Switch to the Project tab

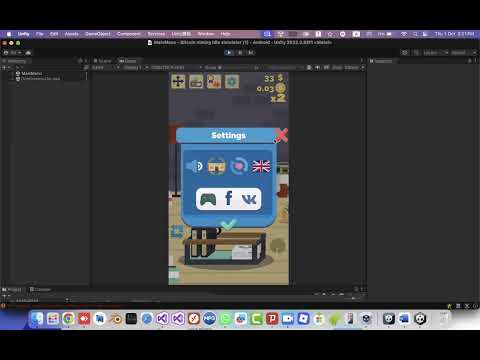[x=12, y=290]
